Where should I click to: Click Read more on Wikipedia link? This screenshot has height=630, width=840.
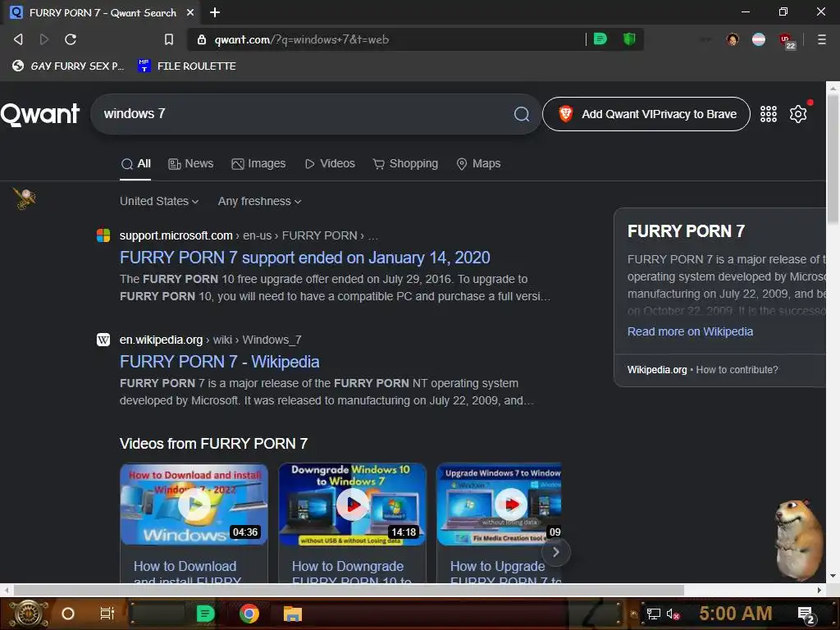coord(690,331)
